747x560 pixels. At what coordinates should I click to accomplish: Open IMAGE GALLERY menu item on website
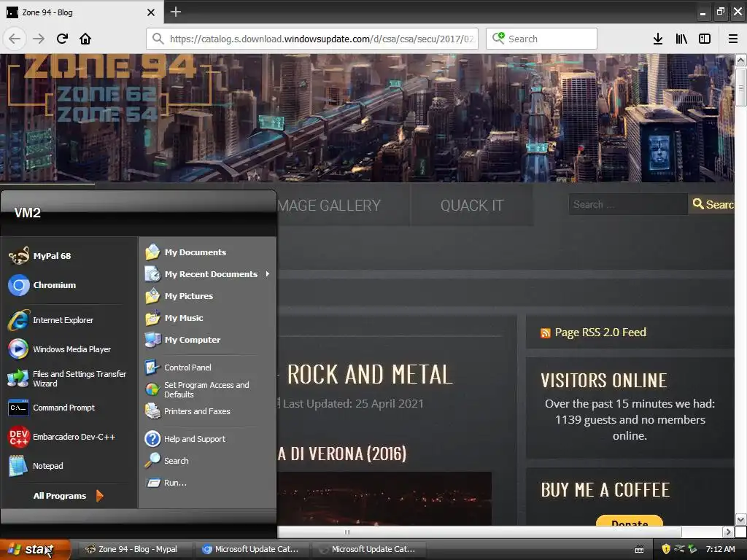tap(329, 205)
